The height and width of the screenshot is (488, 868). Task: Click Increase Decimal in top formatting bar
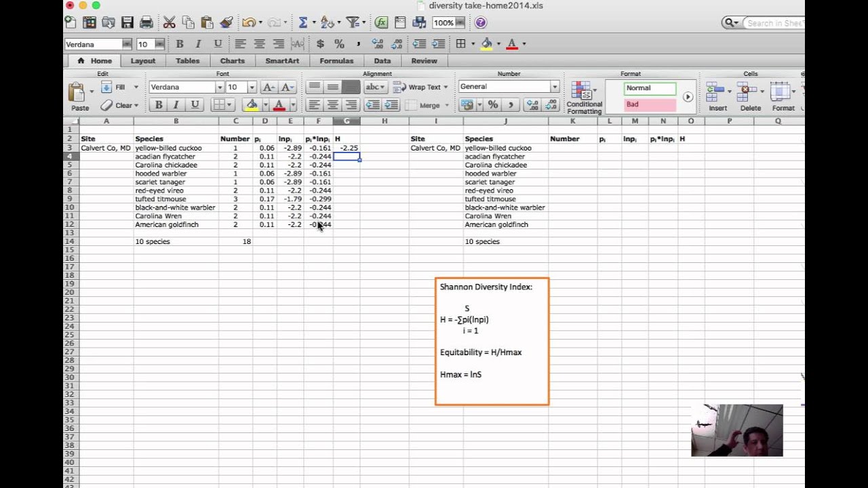tap(378, 44)
